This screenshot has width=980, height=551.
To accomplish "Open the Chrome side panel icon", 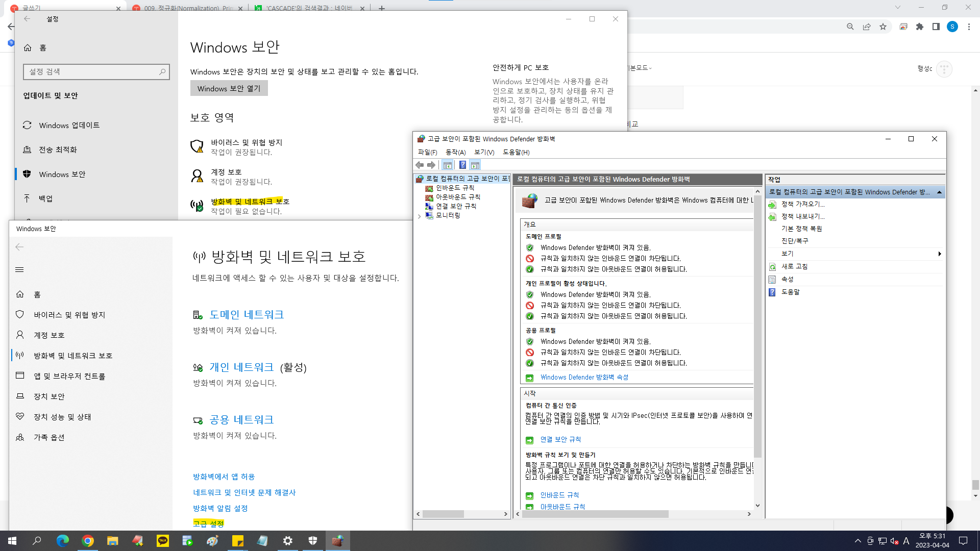I will pos(936,27).
